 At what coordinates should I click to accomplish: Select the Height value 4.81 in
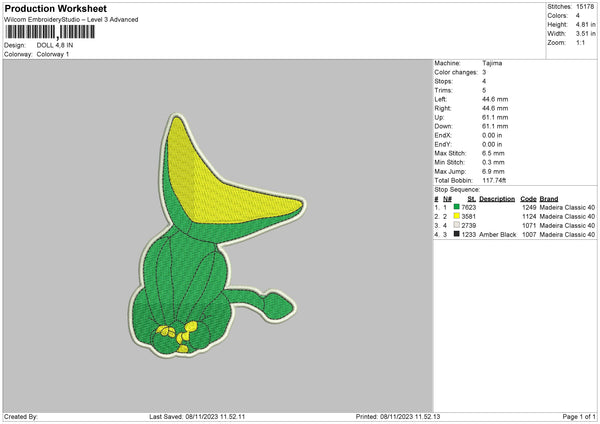tap(585, 24)
